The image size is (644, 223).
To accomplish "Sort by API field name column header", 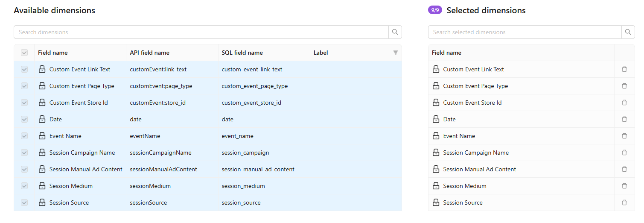I will click(149, 53).
